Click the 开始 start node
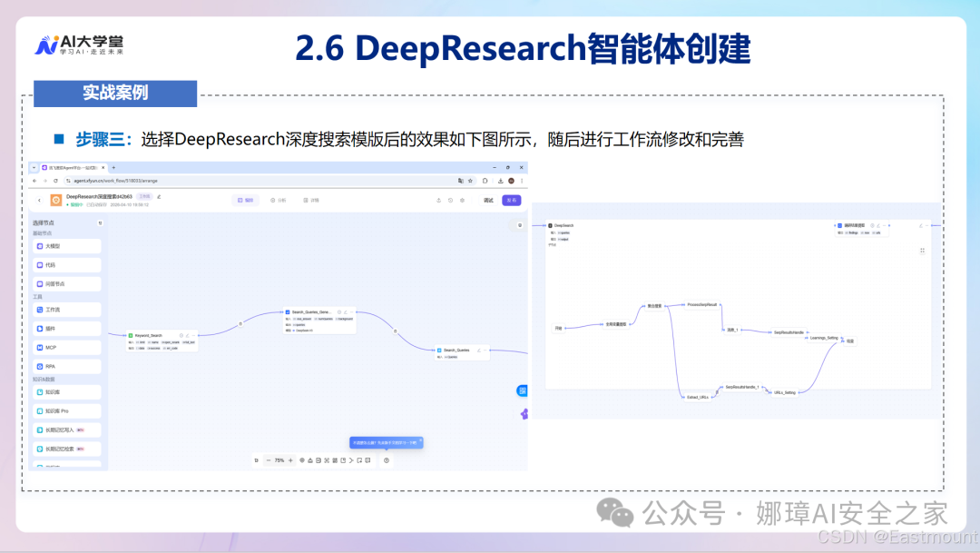The width and height of the screenshot is (980, 553). click(x=558, y=328)
